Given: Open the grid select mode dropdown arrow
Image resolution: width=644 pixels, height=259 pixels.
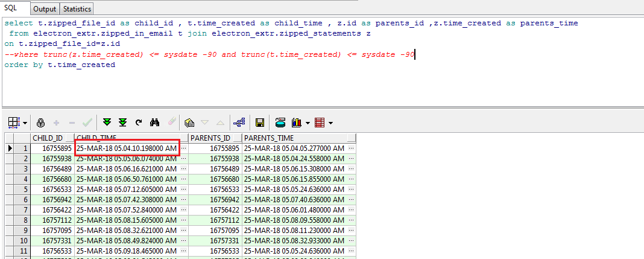Looking at the screenshot, I should [x=25, y=123].
